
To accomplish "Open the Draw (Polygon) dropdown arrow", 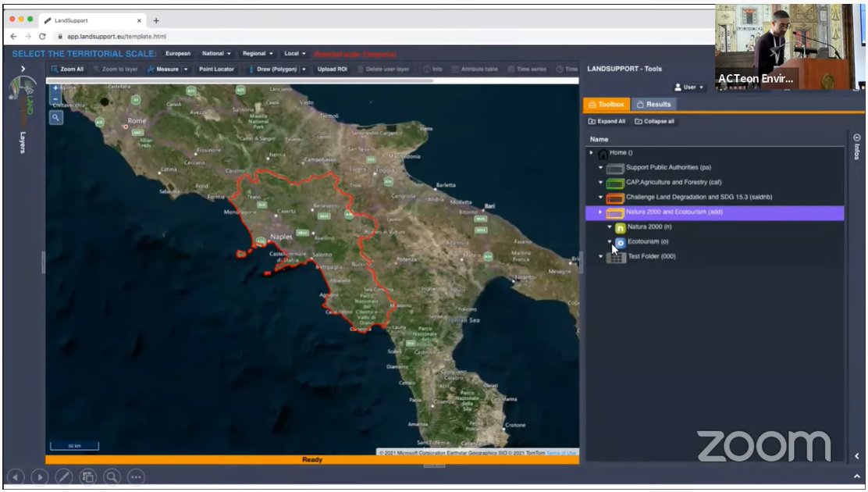I will [x=304, y=70].
